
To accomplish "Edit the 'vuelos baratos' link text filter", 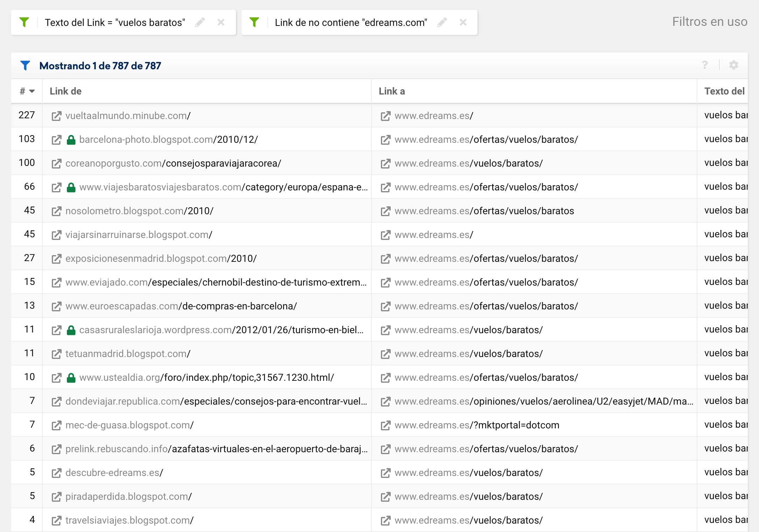I will 200,22.
